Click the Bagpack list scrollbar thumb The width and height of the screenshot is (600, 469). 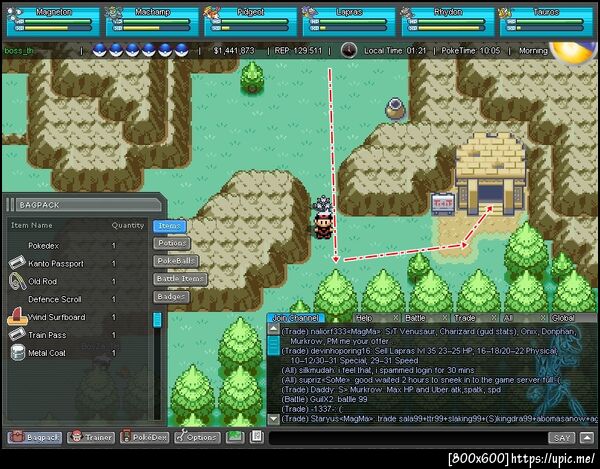click(x=157, y=320)
